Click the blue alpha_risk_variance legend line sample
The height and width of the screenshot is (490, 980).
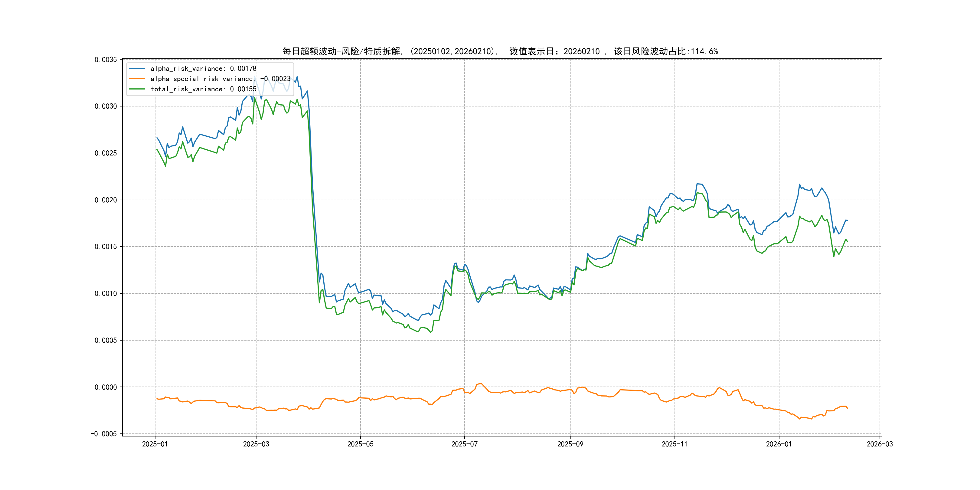[x=137, y=68]
